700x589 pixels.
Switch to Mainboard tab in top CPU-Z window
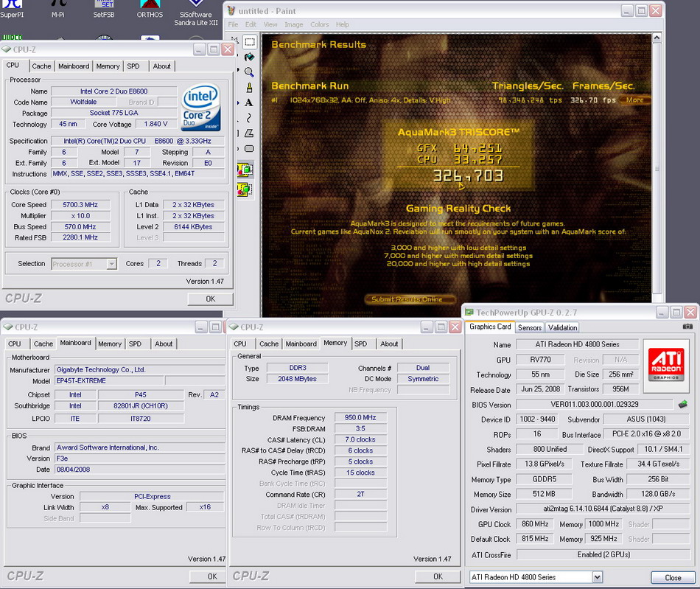point(74,66)
